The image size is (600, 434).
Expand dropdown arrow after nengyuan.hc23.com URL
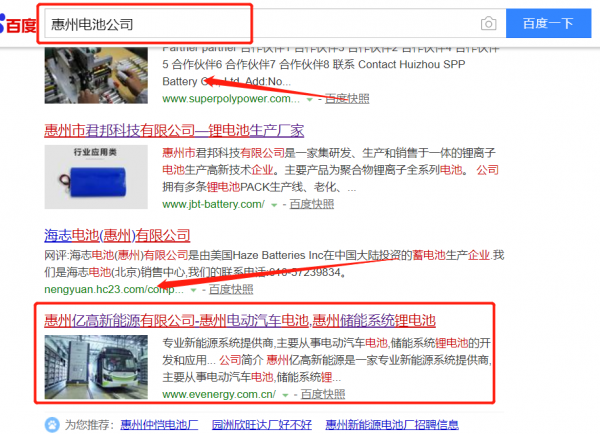193,290
